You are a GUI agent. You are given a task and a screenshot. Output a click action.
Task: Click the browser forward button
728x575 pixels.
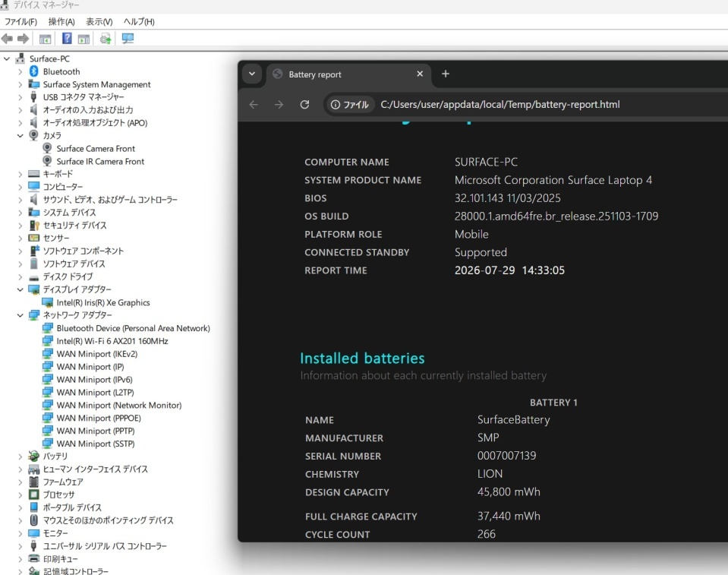[x=279, y=105]
